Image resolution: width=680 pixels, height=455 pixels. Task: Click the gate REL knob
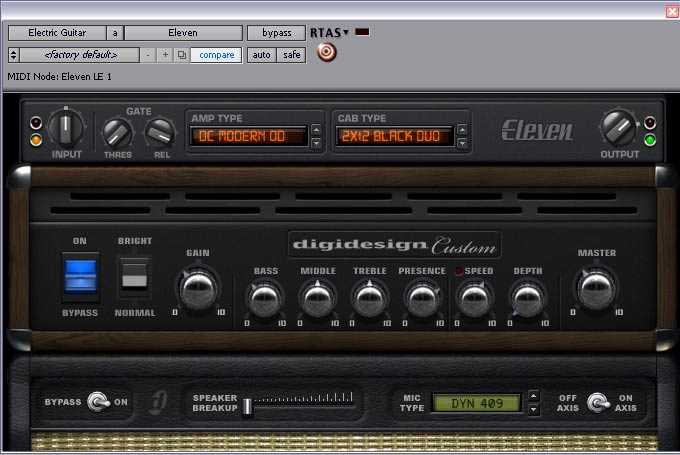[160, 134]
